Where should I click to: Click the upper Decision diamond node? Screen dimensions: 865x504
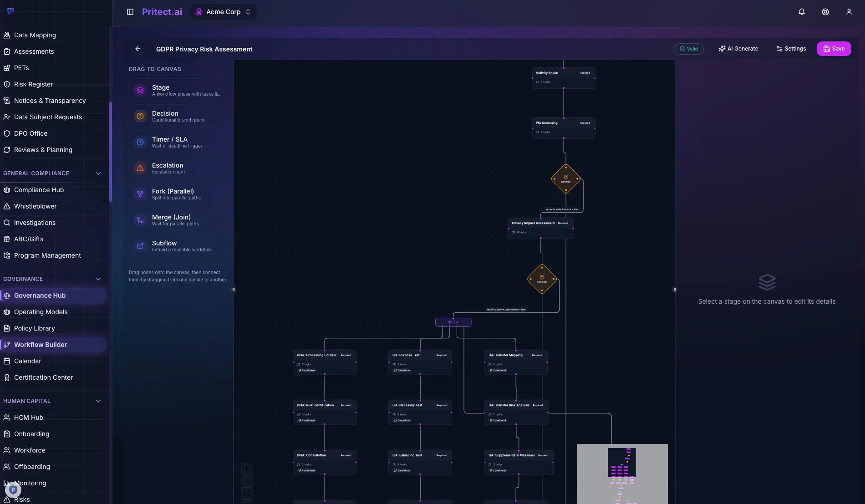click(566, 179)
